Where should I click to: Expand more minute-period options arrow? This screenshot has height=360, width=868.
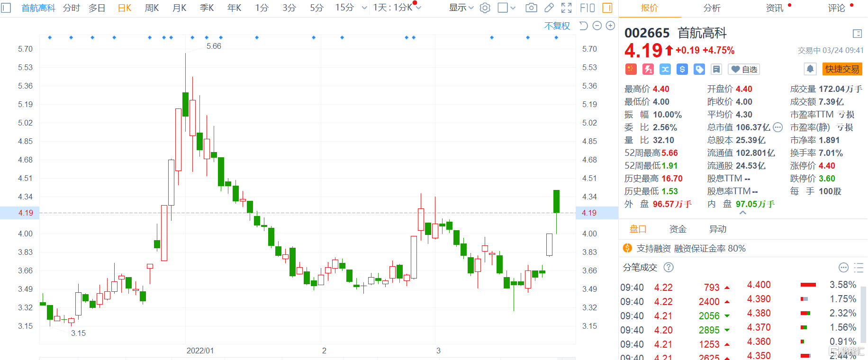pyautogui.click(x=364, y=8)
